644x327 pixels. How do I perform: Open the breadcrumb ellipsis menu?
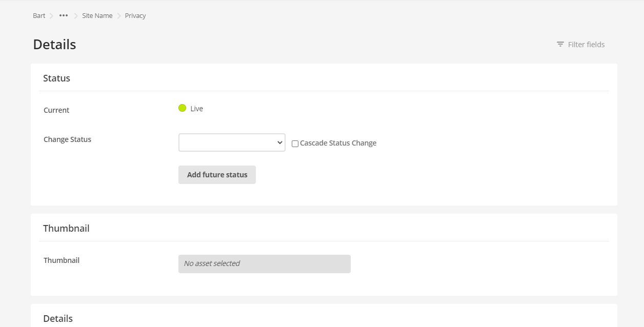tap(64, 15)
